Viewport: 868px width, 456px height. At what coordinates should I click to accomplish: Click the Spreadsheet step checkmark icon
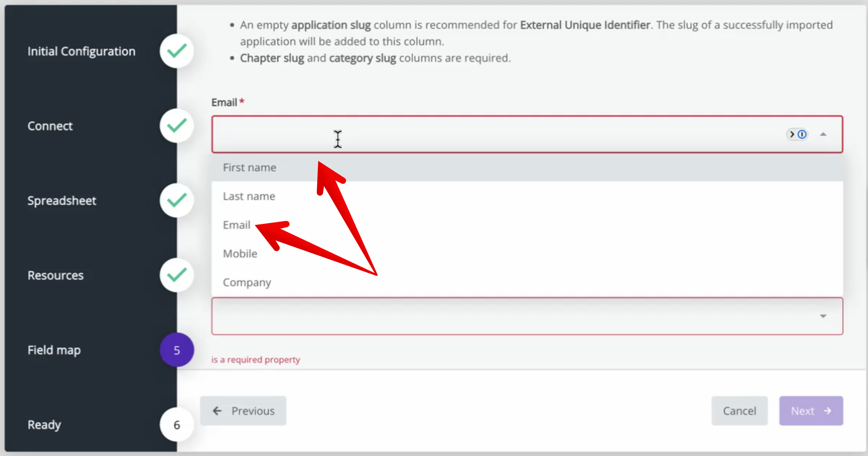[x=177, y=201]
